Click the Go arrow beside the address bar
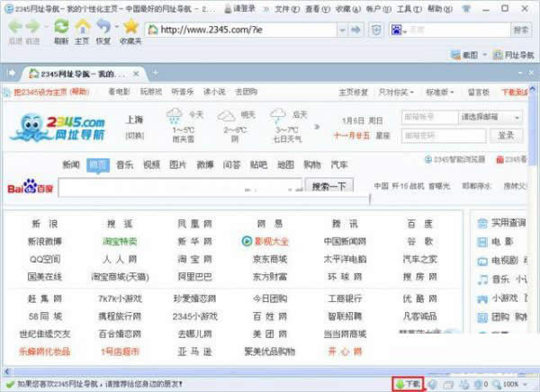 (x=355, y=30)
